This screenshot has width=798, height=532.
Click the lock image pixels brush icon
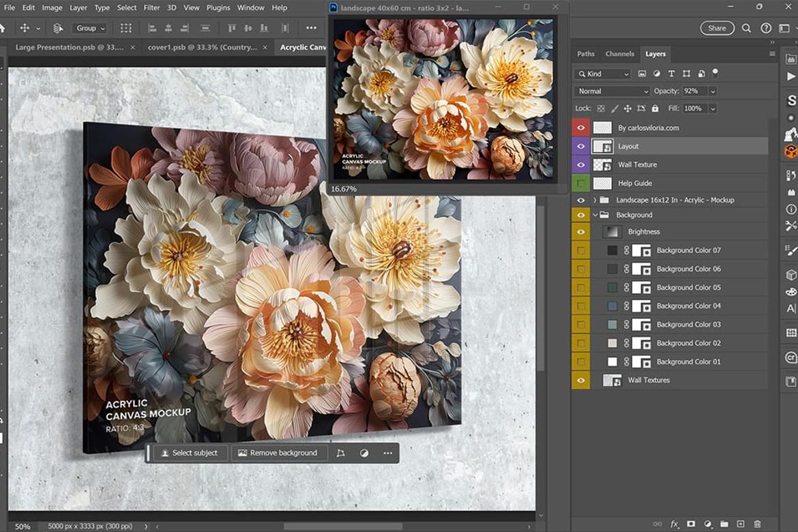click(615, 108)
